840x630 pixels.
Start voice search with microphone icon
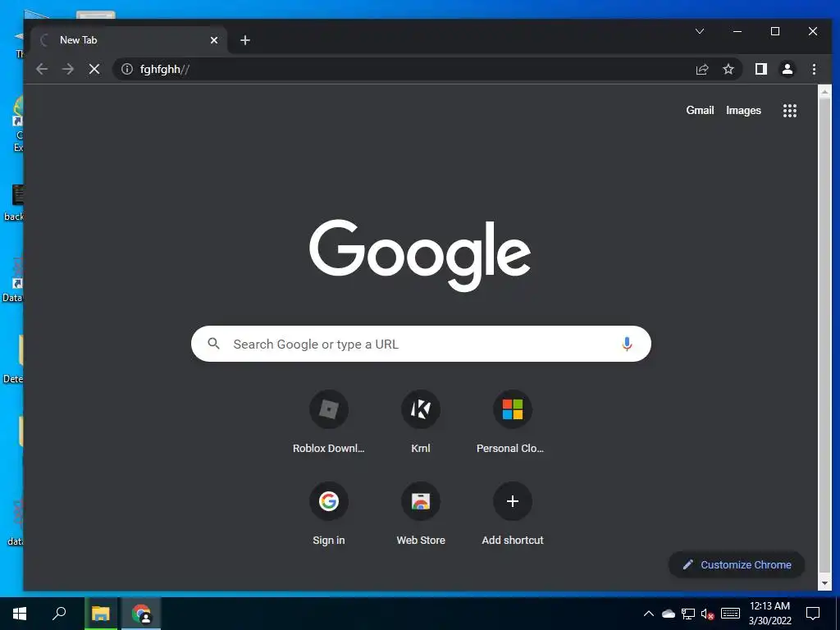pos(627,344)
